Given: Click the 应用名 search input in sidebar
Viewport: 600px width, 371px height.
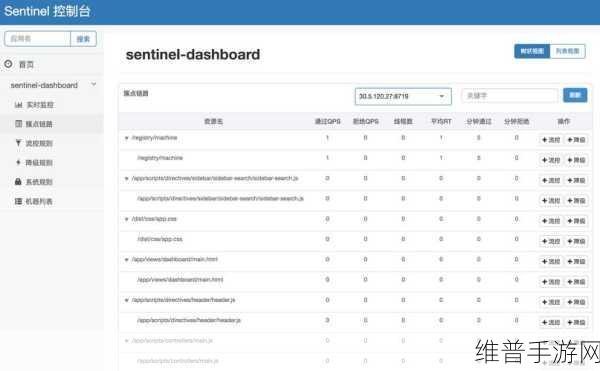Looking at the screenshot, I should coord(38,39).
